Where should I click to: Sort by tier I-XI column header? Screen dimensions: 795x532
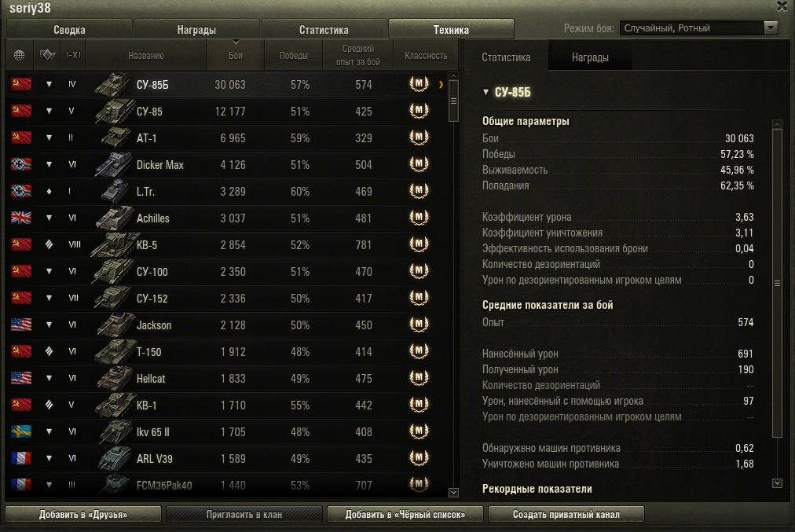pos(73,55)
